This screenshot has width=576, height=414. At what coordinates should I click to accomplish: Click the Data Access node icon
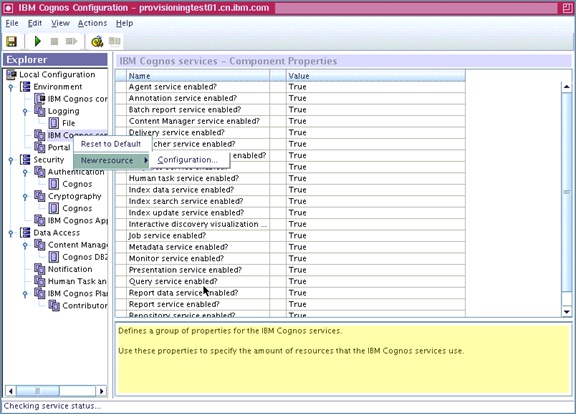[x=25, y=233]
